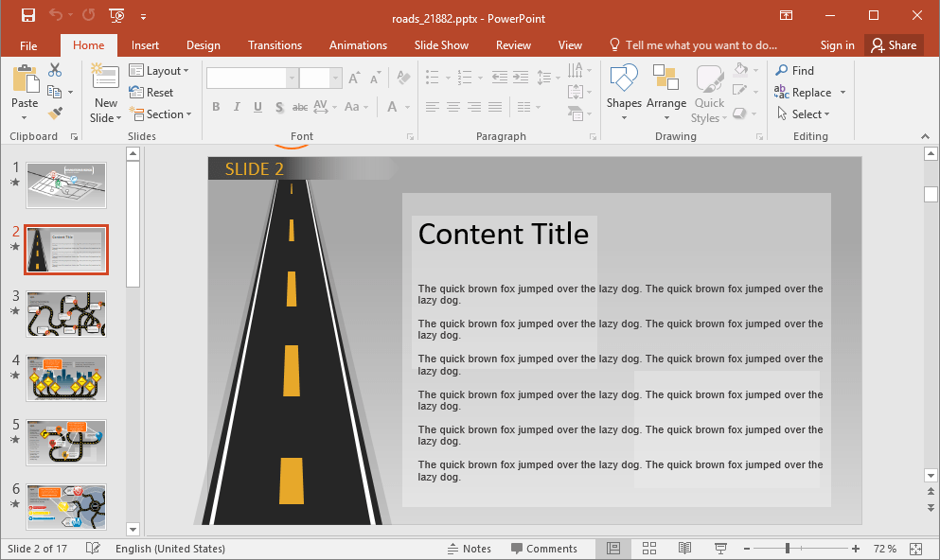This screenshot has width=940, height=560.
Task: Switch to the Design tab
Action: point(203,44)
